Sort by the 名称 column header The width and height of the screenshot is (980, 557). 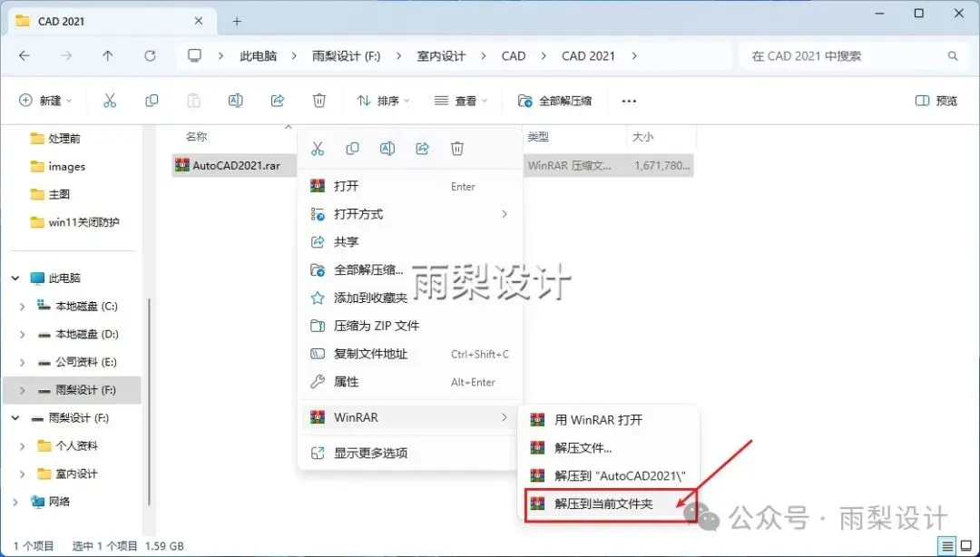coord(197,136)
